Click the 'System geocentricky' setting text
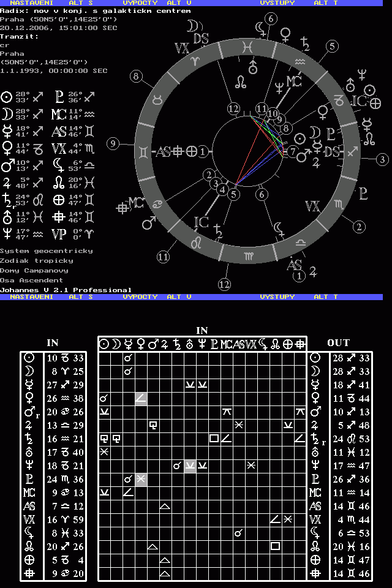Image resolution: width=392 pixels, height=588 pixels. (x=47, y=251)
